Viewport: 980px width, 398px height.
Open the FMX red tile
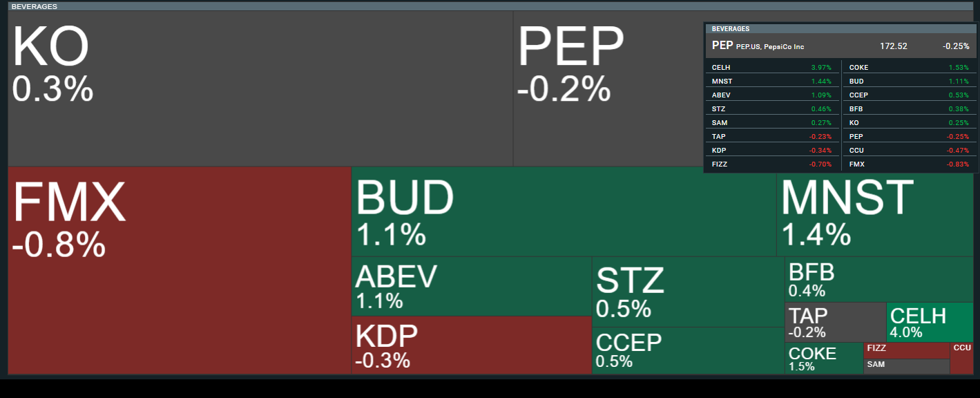180,270
